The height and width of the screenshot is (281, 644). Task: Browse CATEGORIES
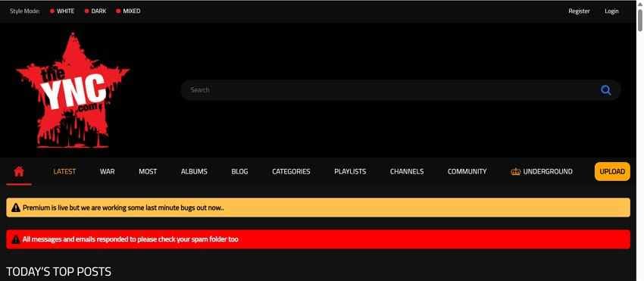tap(291, 172)
